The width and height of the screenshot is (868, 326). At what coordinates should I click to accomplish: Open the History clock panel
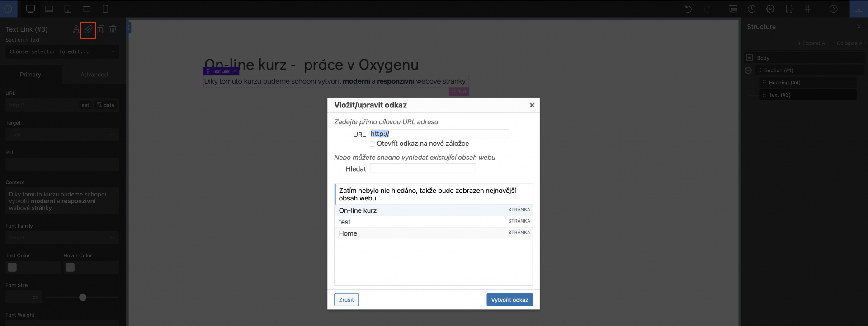pos(751,9)
